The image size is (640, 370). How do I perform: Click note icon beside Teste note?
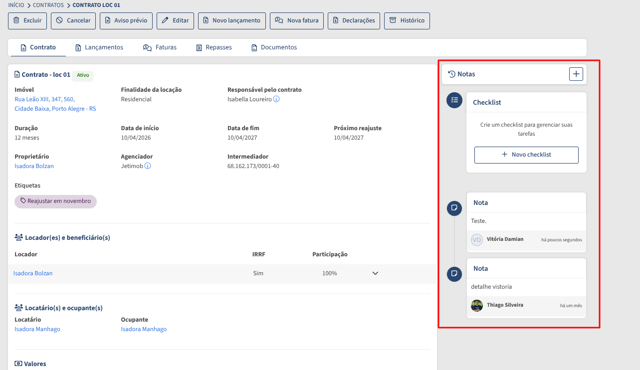click(x=454, y=208)
